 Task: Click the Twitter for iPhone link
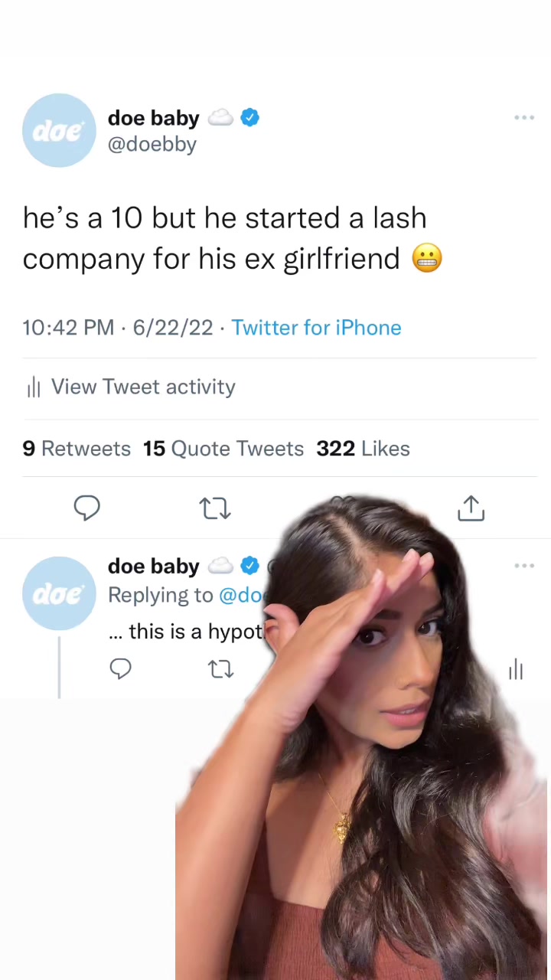pos(316,328)
